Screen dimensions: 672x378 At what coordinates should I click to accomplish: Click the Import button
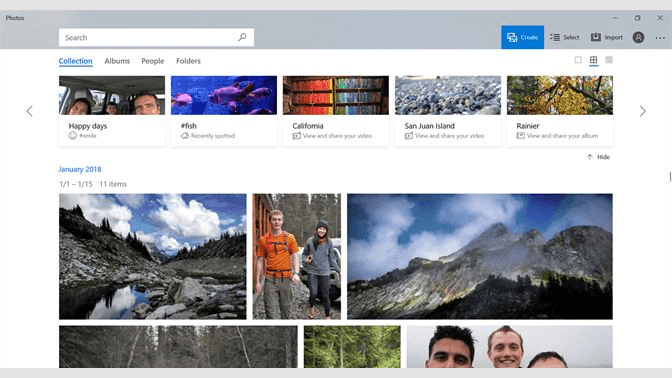click(606, 37)
